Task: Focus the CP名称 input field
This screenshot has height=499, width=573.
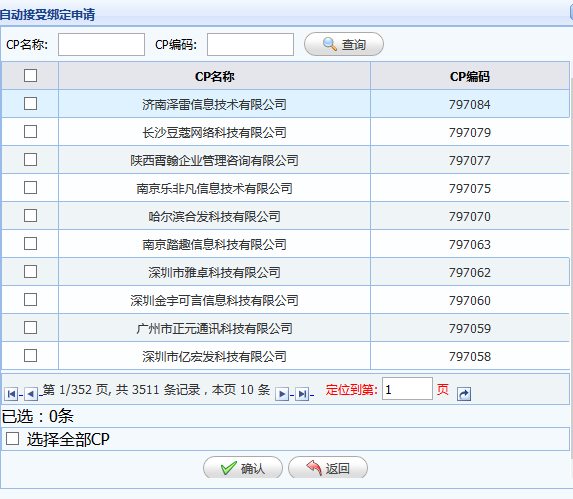Action: click(x=101, y=45)
